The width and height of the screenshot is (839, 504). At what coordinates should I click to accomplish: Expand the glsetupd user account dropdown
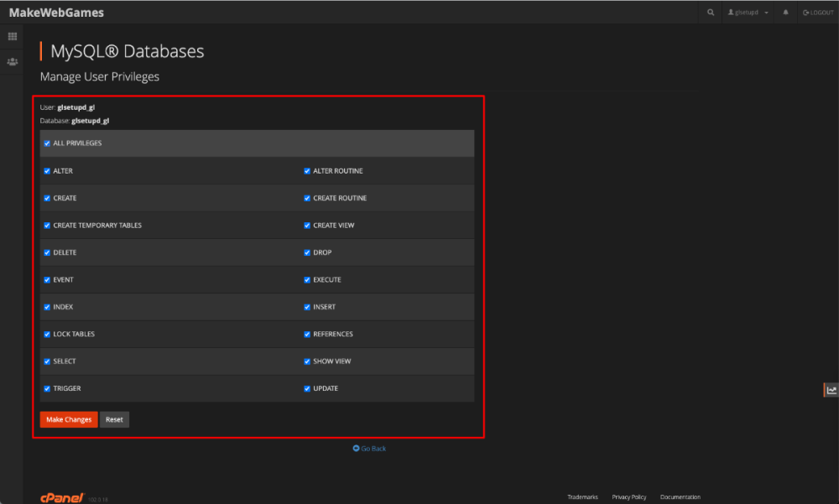coord(748,13)
